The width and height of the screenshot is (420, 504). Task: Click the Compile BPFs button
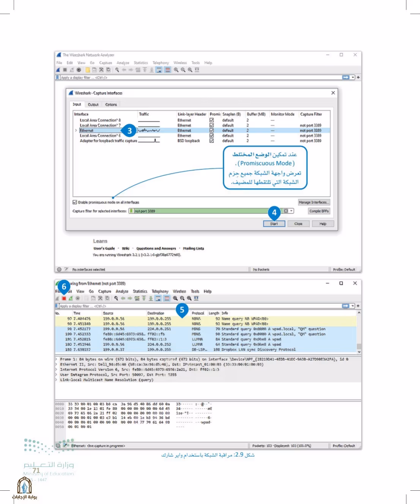pos(319,211)
